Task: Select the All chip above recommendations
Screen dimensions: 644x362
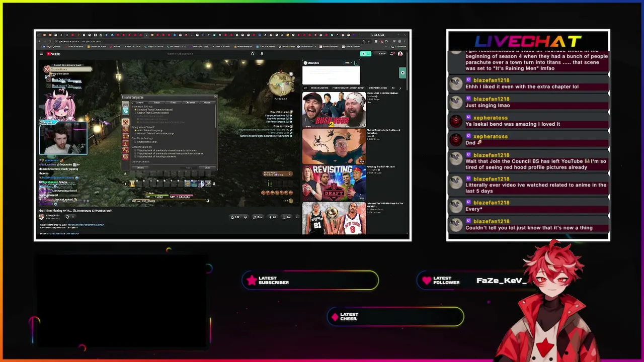Action: coord(305,88)
